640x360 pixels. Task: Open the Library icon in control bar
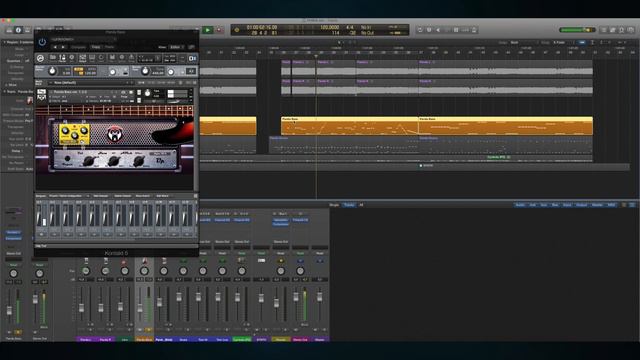(x=9, y=30)
